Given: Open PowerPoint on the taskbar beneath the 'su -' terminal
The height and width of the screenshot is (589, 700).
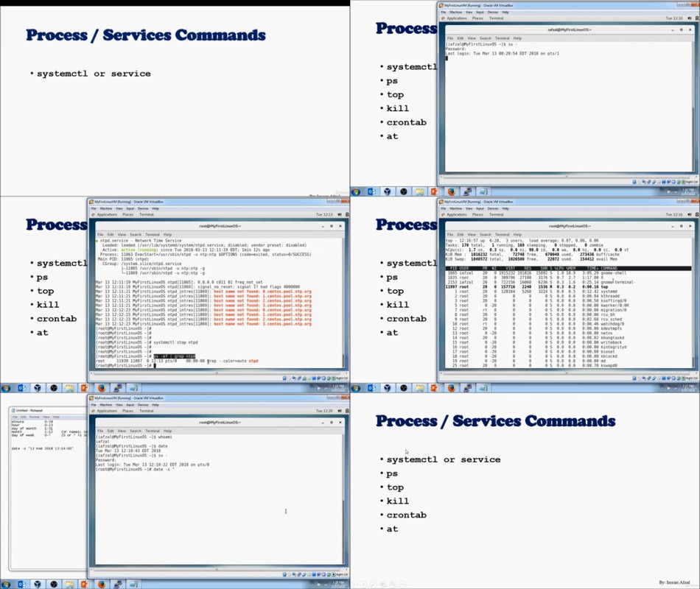Looking at the screenshot, I should click(435, 192).
